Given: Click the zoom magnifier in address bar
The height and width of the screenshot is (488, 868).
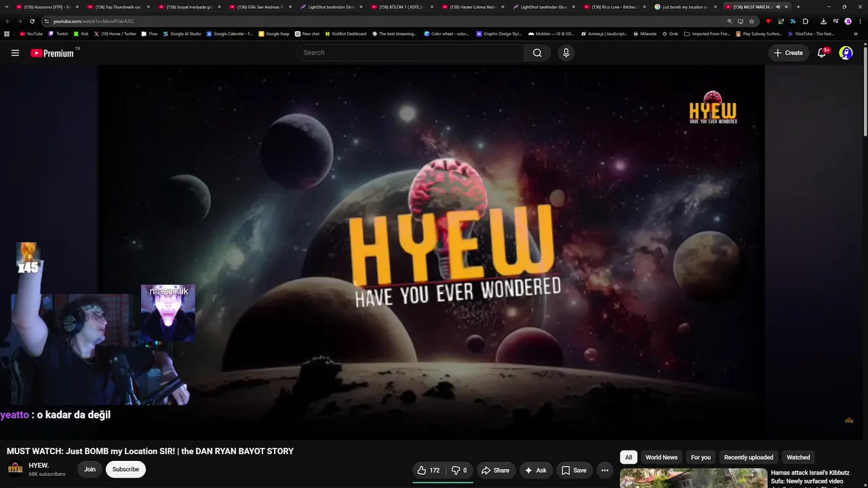Looking at the screenshot, I should tap(730, 21).
